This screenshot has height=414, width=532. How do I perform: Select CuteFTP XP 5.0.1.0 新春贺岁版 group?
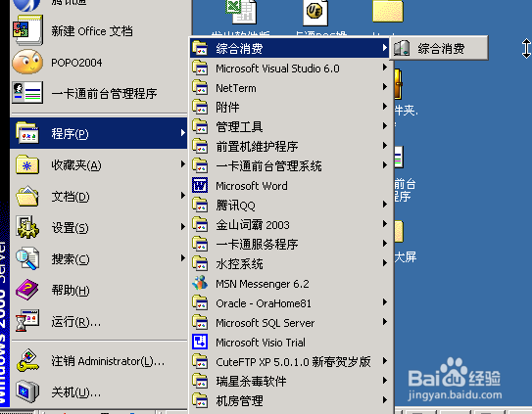(290, 362)
